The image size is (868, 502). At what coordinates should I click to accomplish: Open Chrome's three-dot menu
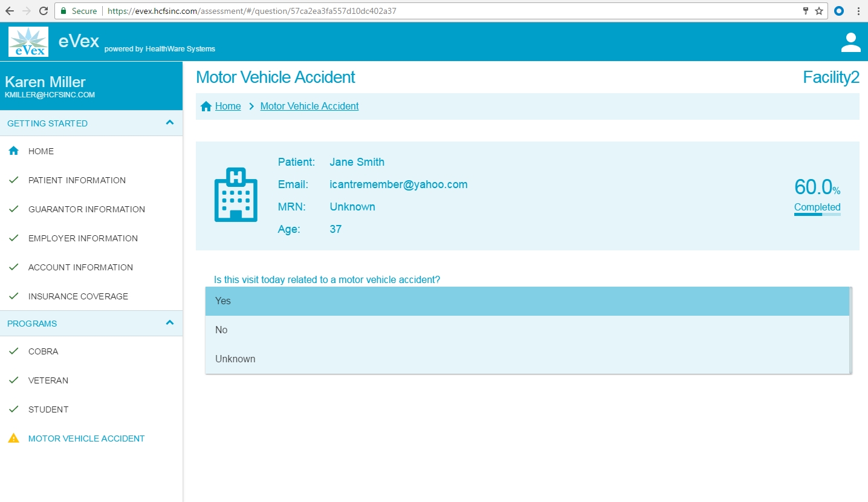(858, 11)
